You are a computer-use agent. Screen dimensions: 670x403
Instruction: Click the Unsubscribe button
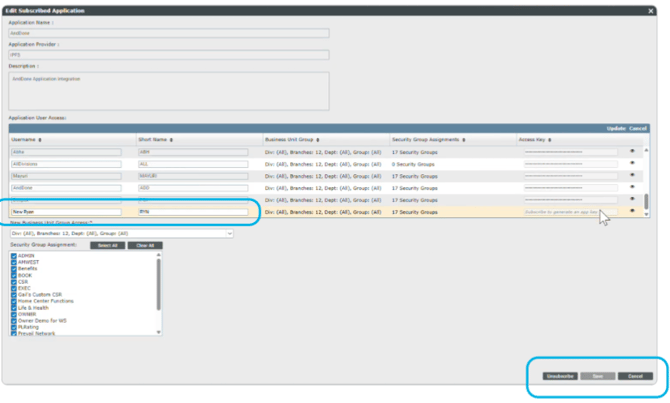(x=558, y=376)
